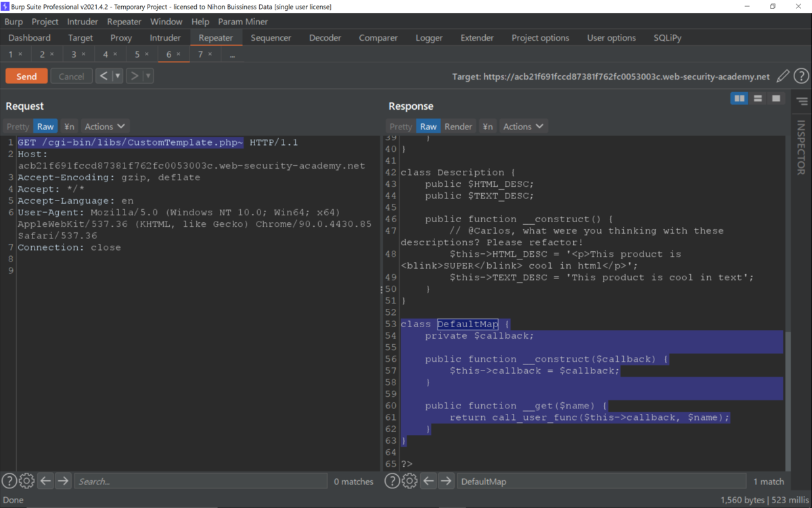Switch to the Comparer tab

coord(379,38)
